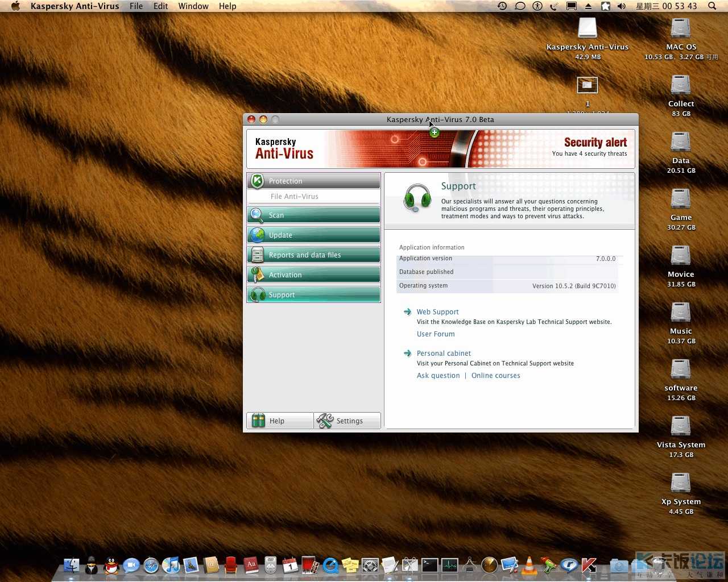The width and height of the screenshot is (728, 582).
Task: Click the accessibility menu bar icon
Action: point(537,6)
